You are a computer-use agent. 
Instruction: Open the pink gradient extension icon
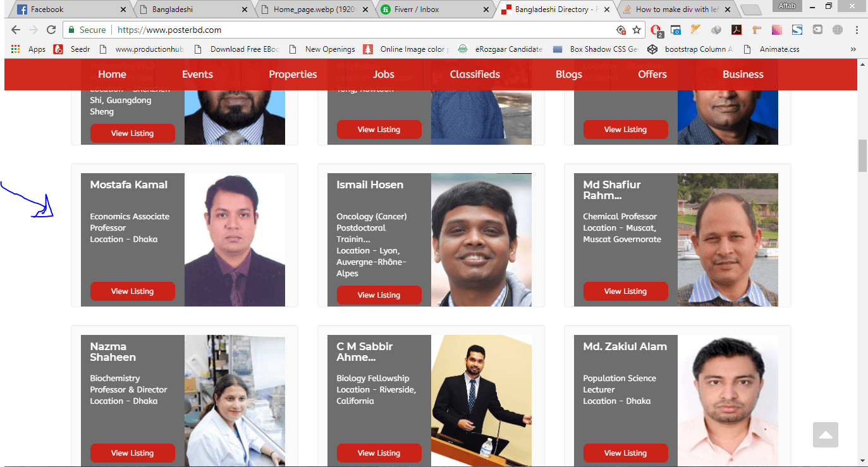tap(777, 30)
